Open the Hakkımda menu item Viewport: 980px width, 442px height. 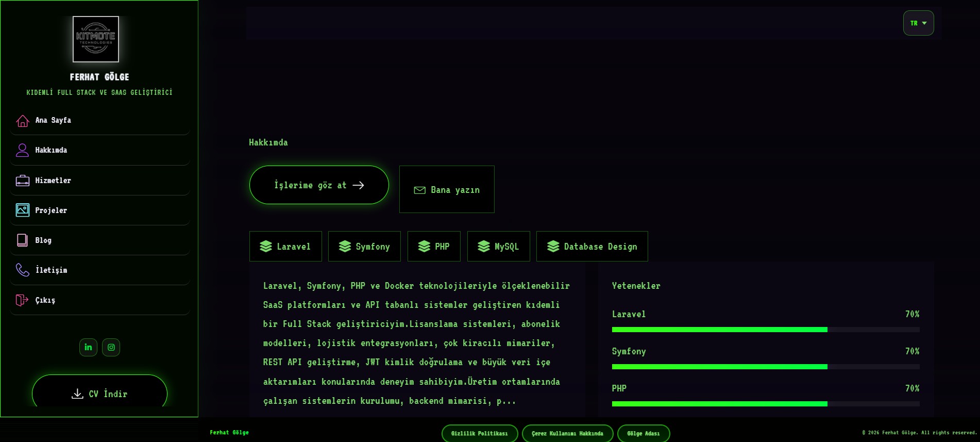click(100, 150)
